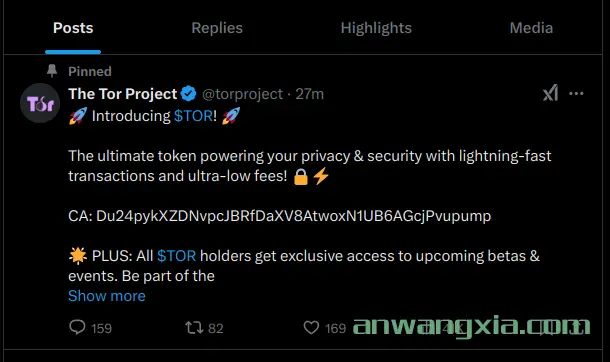Open the three-dot more options menu

pyautogui.click(x=576, y=93)
